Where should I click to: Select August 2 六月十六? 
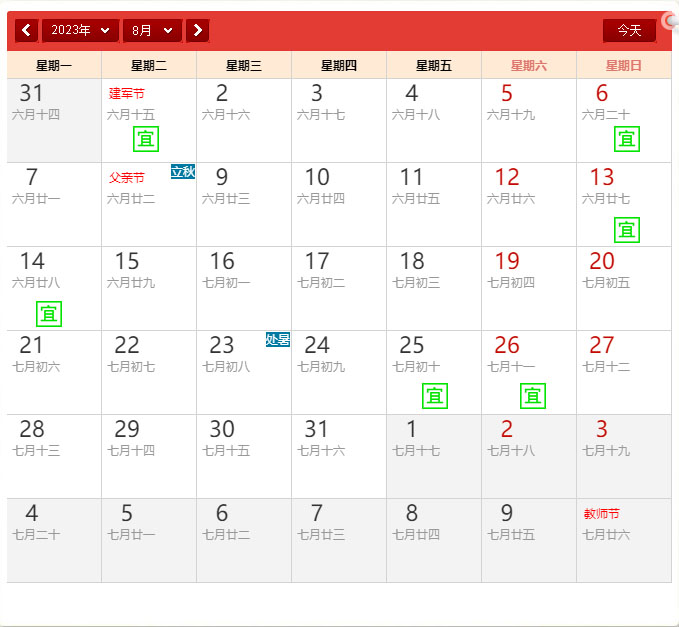(x=244, y=120)
